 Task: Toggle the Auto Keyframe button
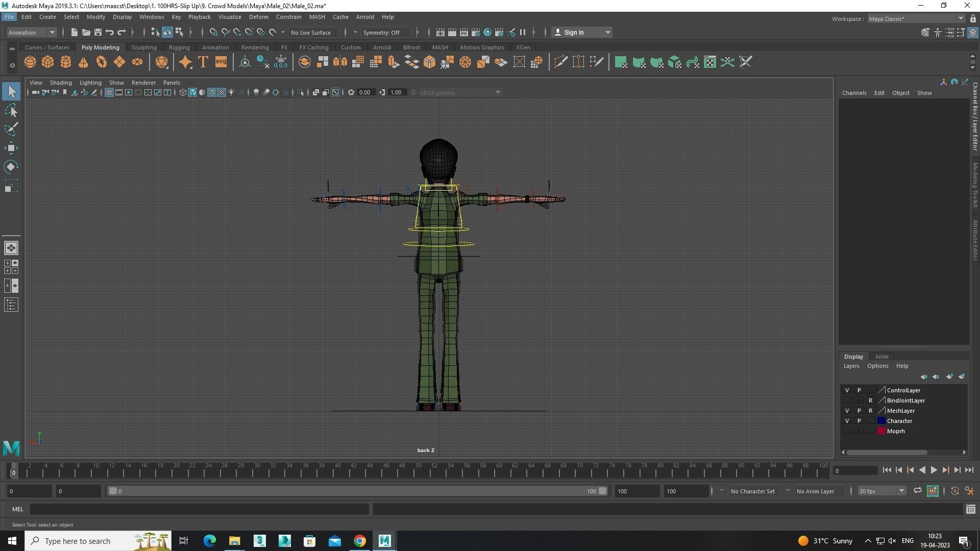click(954, 491)
